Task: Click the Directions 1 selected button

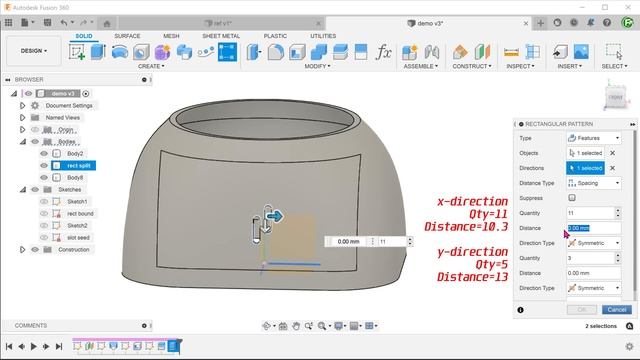Action: (585, 168)
